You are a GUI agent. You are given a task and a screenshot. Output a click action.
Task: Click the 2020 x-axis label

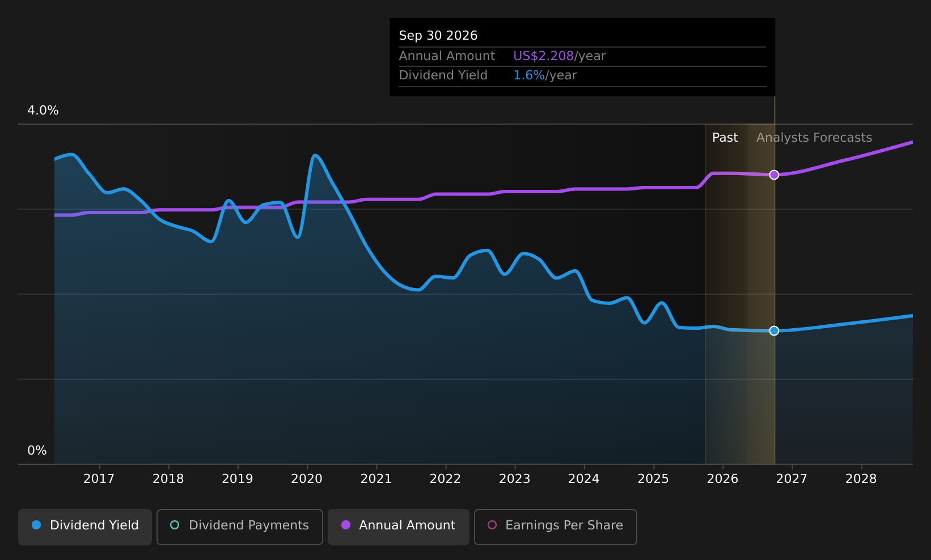coord(307,479)
